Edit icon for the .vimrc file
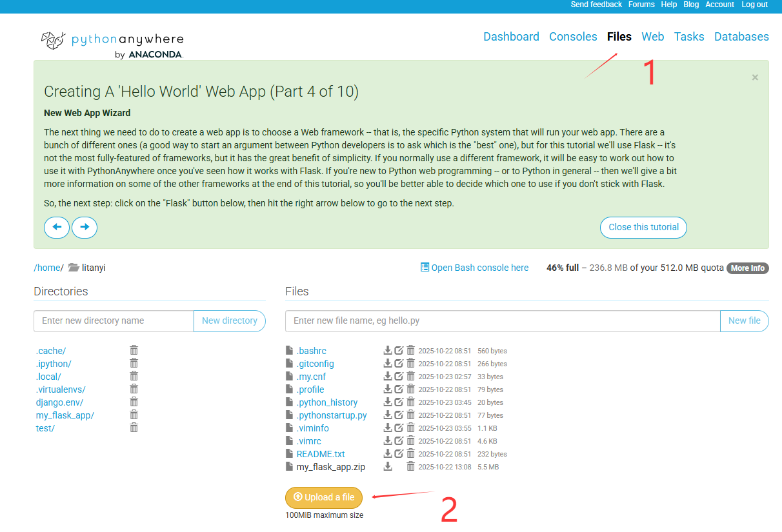The height and width of the screenshot is (532, 782). coord(399,440)
